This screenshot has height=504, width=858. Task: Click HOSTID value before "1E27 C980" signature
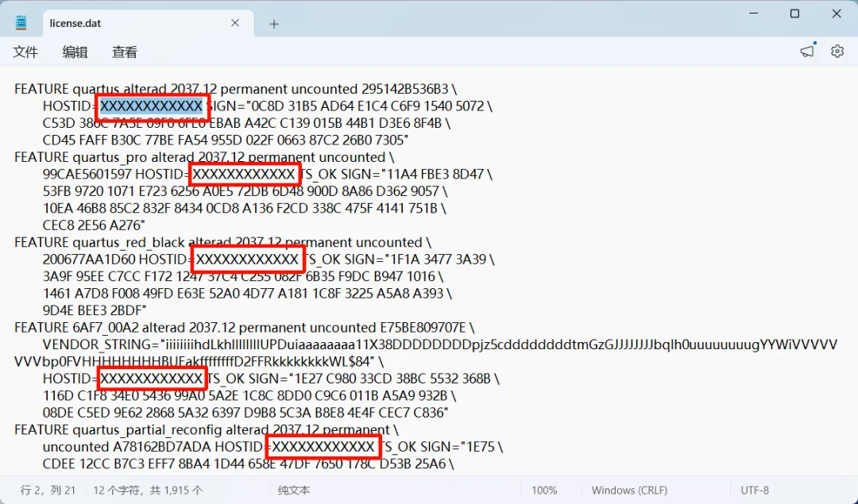pyautogui.click(x=151, y=379)
